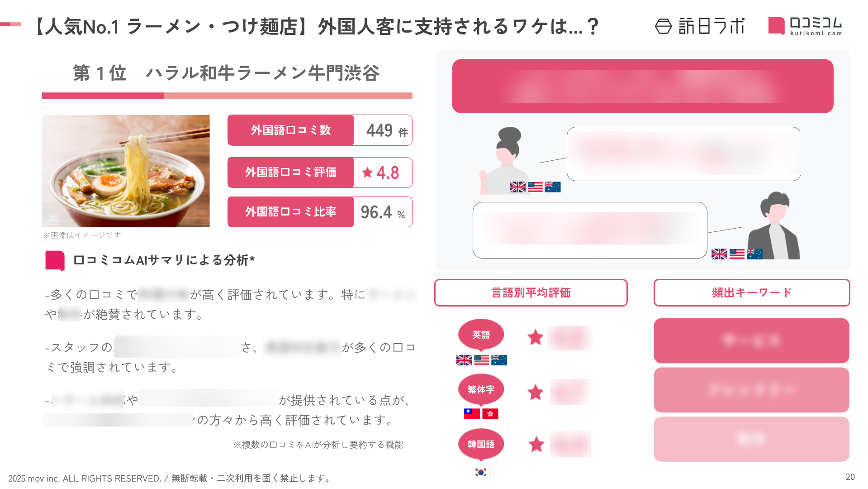
Task: Click the 外国語口コミ数 label
Action: pos(290,130)
